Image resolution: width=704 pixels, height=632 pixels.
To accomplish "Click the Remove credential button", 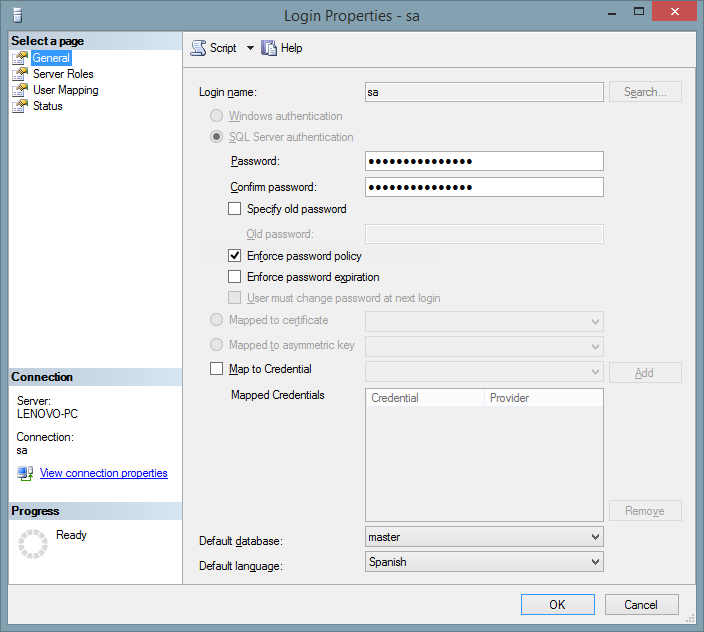I will click(645, 511).
